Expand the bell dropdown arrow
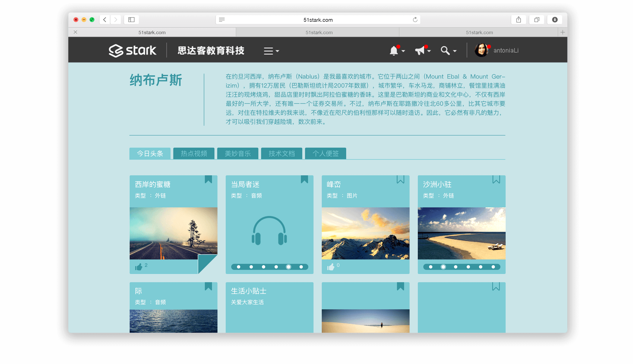633x364 pixels. [x=403, y=51]
